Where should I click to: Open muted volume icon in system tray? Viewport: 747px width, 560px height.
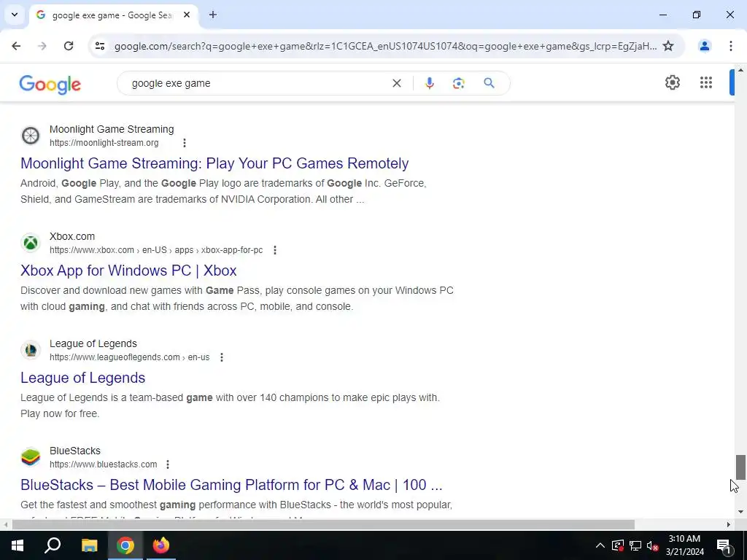[653, 545]
